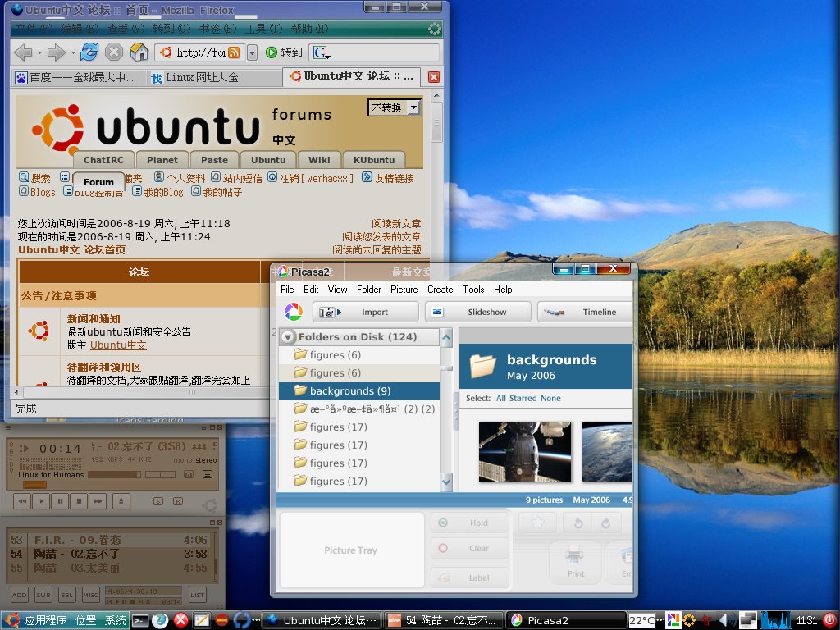The height and width of the screenshot is (630, 840).
Task: Close the current Firefox tab with red X
Action: coord(434,77)
